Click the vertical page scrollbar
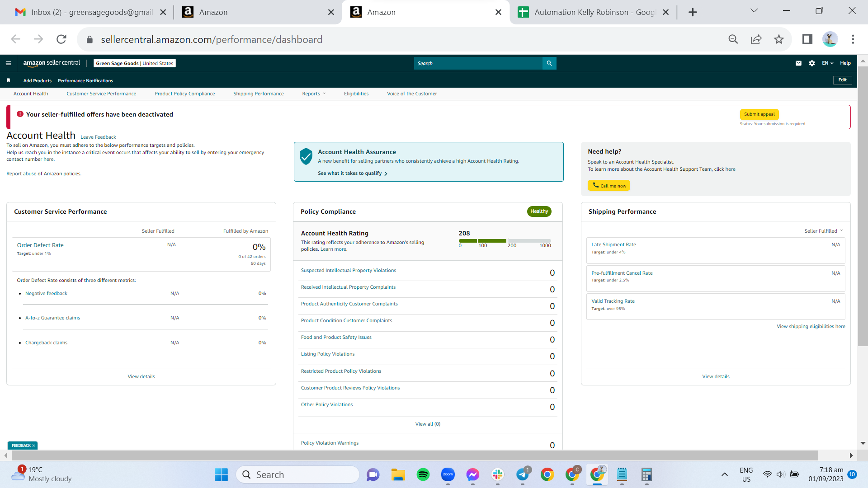Viewport: 868px width, 488px height. click(863, 206)
